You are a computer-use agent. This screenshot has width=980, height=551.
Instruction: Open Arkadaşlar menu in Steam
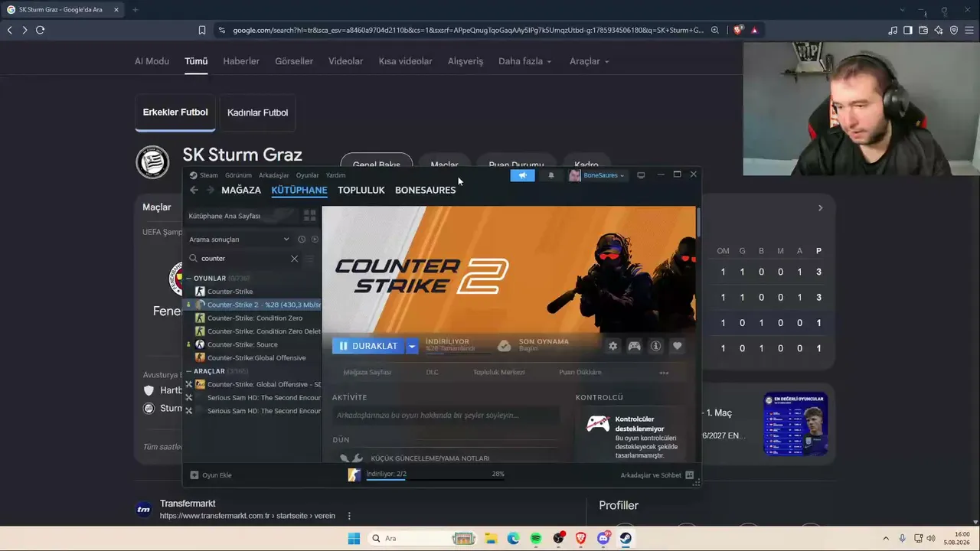274,175
